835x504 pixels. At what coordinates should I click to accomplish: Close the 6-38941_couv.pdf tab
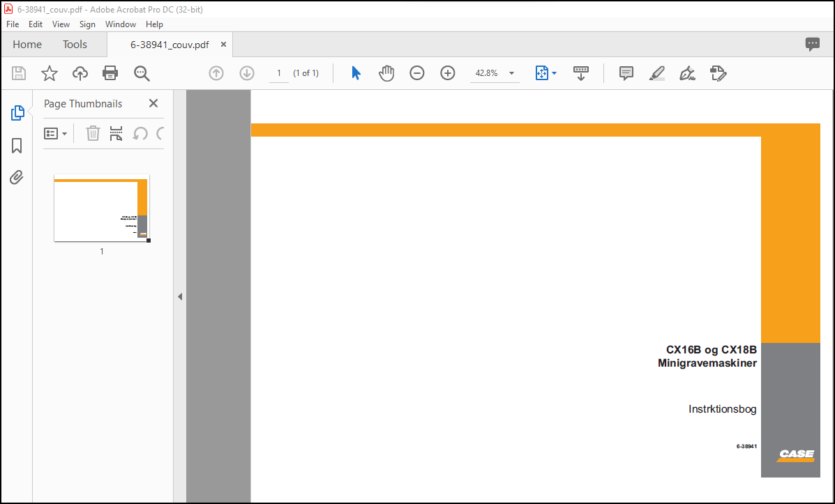224,45
